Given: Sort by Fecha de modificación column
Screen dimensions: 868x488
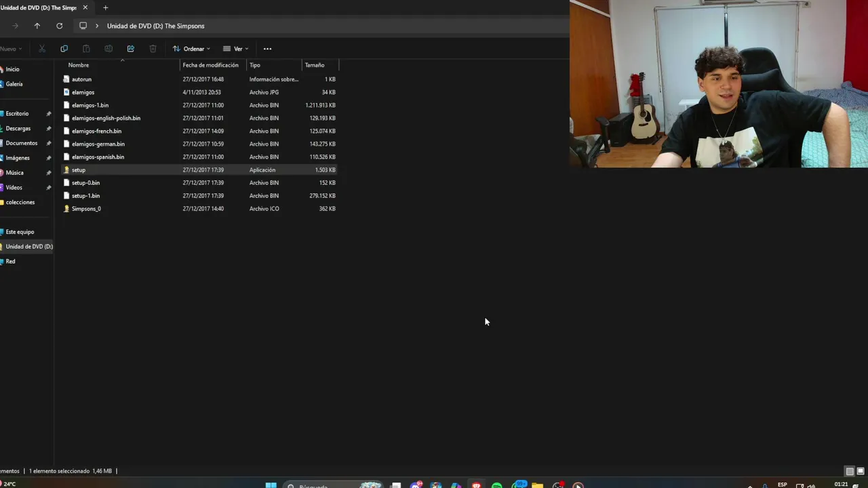Looking at the screenshot, I should click(210, 65).
